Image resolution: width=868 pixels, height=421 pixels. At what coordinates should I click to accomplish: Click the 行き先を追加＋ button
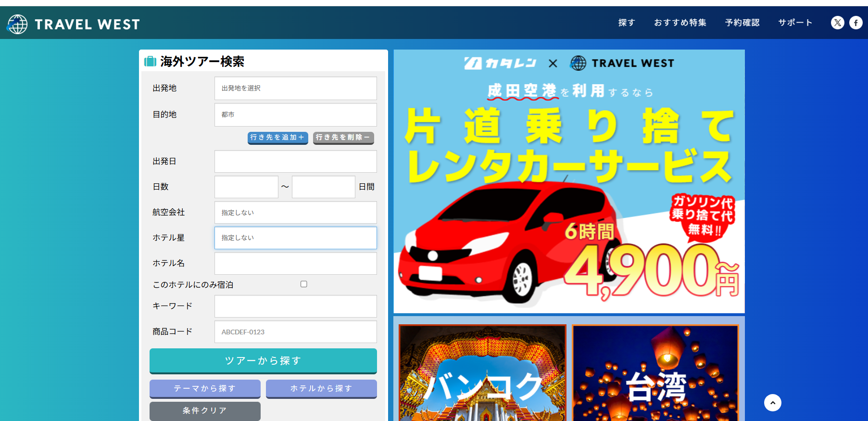click(277, 138)
